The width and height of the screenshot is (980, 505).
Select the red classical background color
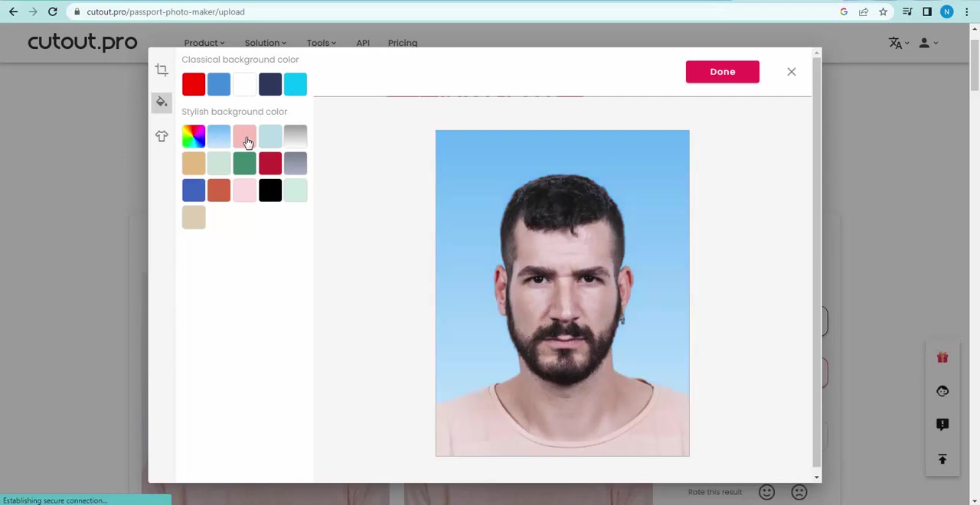(x=193, y=83)
